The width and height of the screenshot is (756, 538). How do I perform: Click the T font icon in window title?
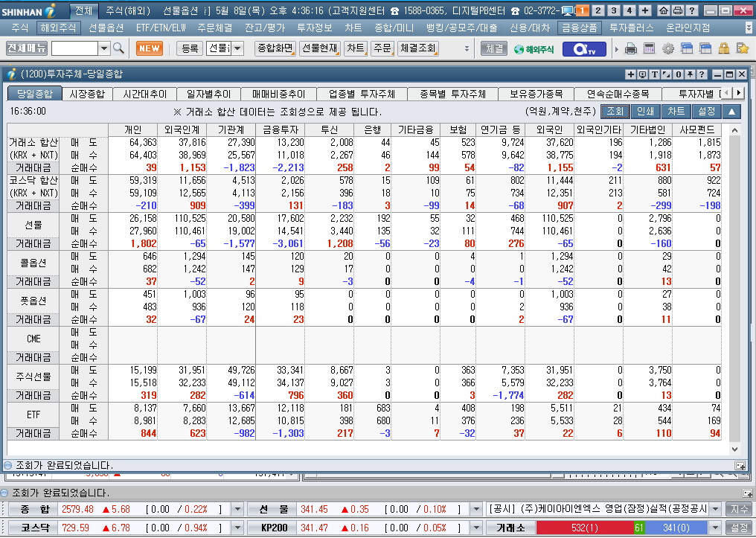click(654, 74)
